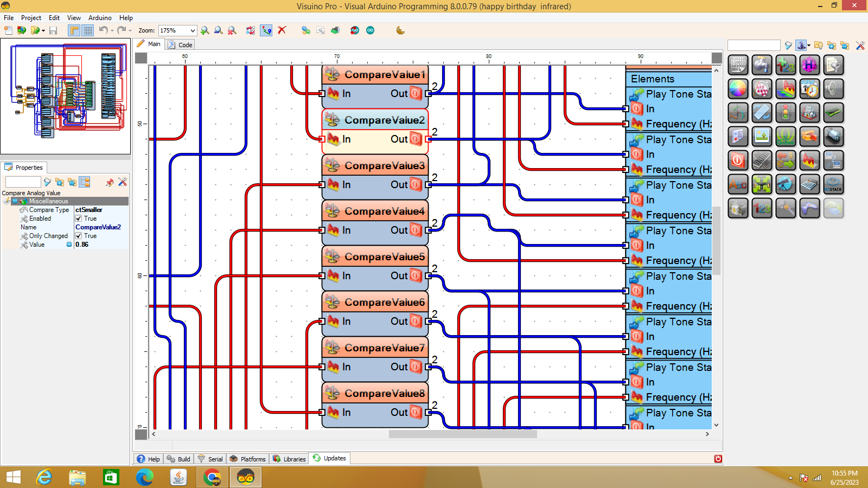Toggle the Only Changed checkbox
The width and height of the screenshot is (868, 488).
coord(79,236)
